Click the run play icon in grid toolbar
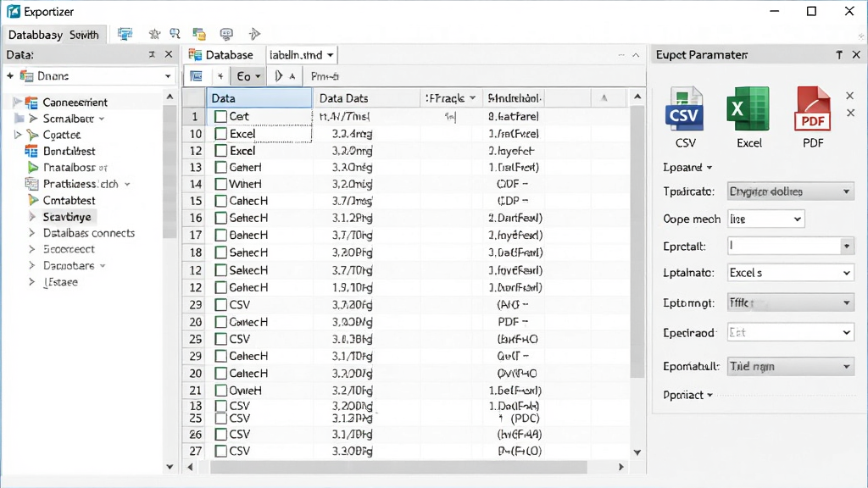This screenshot has width=868, height=488. coord(278,76)
